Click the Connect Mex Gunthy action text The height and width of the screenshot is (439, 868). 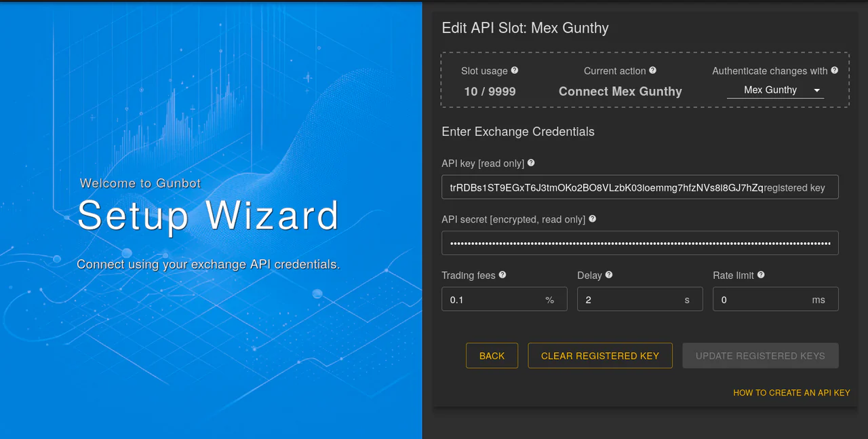[x=620, y=92]
